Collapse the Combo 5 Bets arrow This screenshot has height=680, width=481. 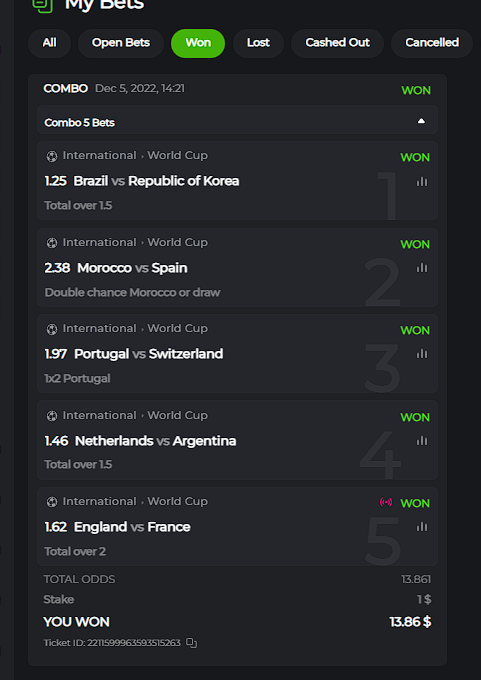[421, 121]
